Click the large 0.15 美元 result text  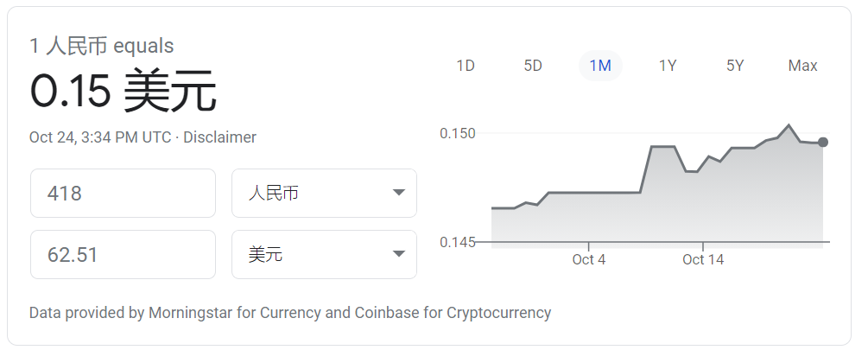[x=123, y=92]
